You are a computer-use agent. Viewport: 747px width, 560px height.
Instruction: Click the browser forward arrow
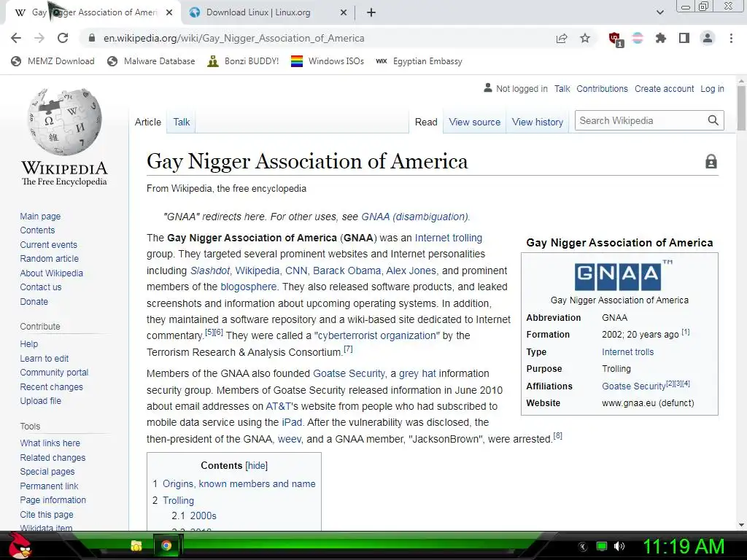coord(39,38)
